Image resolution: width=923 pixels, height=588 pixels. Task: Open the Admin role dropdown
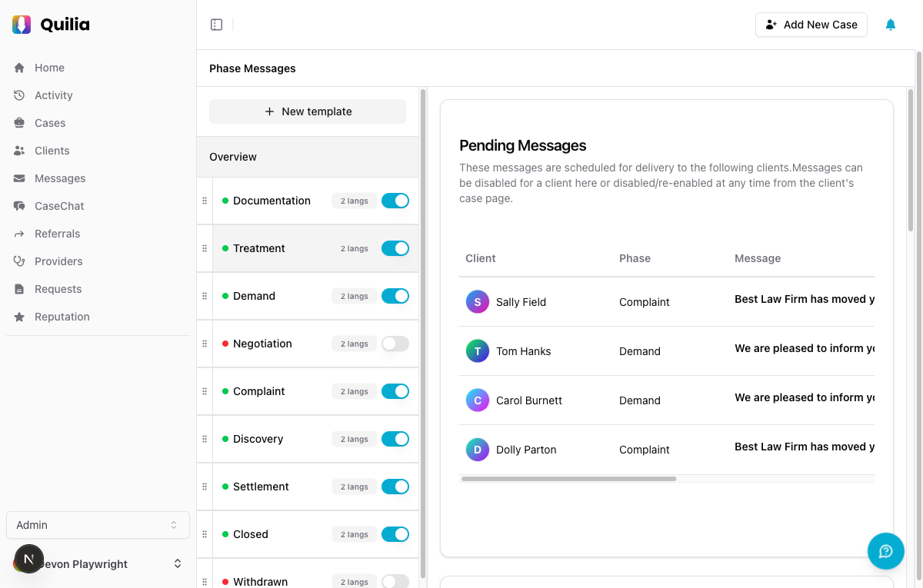(x=98, y=524)
